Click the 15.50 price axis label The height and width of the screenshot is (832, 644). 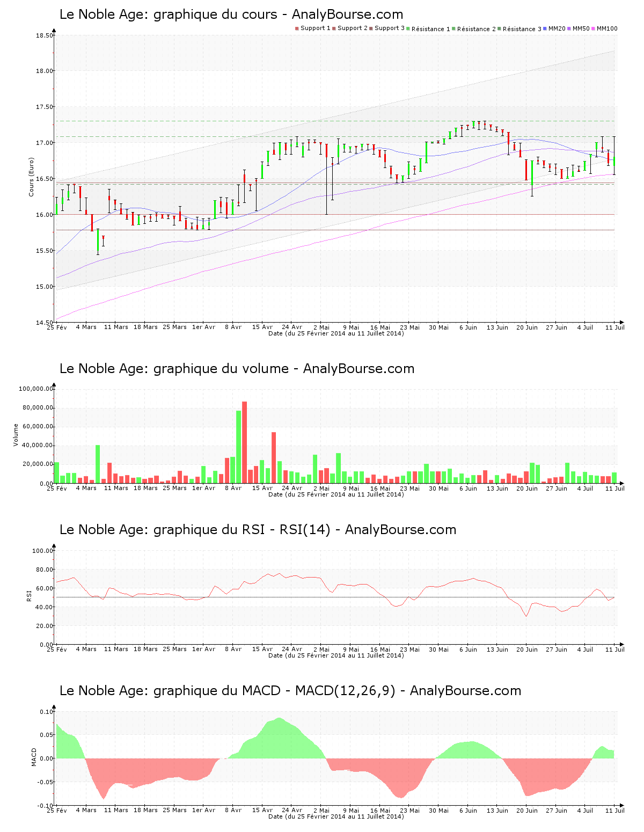tap(45, 251)
